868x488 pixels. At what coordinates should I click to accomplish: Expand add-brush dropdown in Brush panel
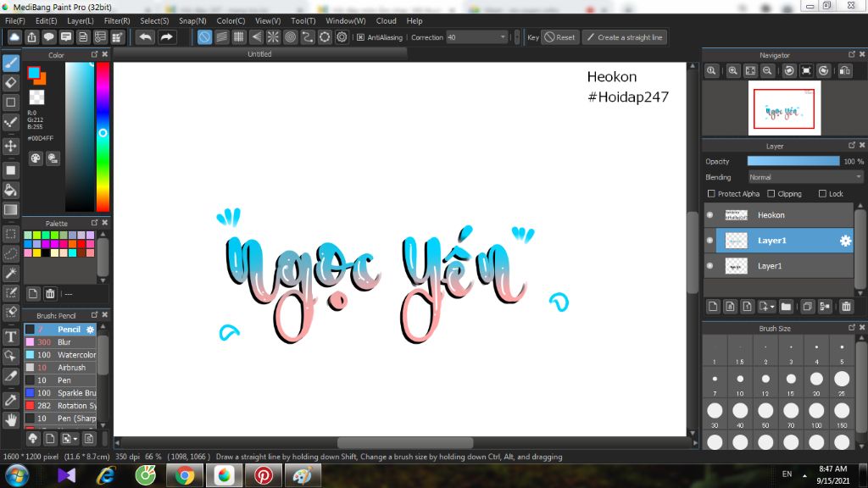point(75,440)
